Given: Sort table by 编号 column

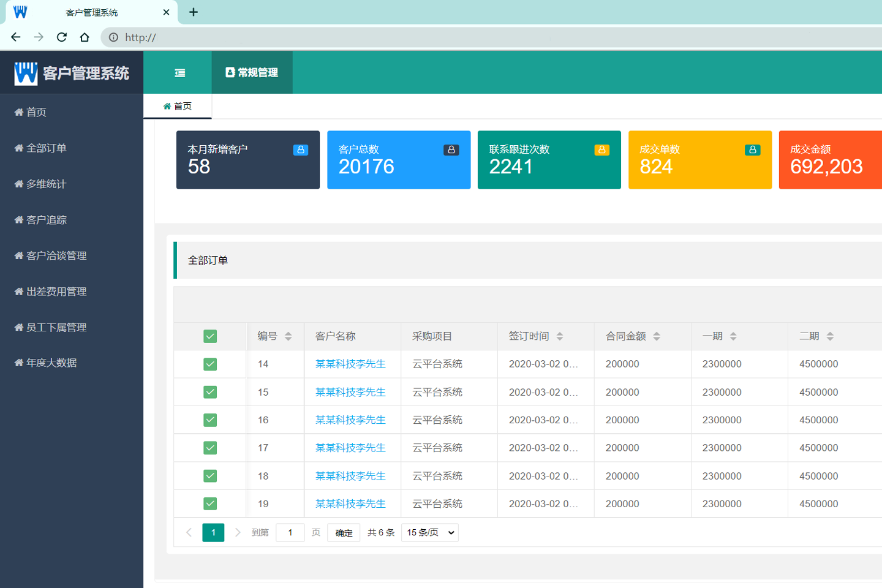Looking at the screenshot, I should 288,336.
